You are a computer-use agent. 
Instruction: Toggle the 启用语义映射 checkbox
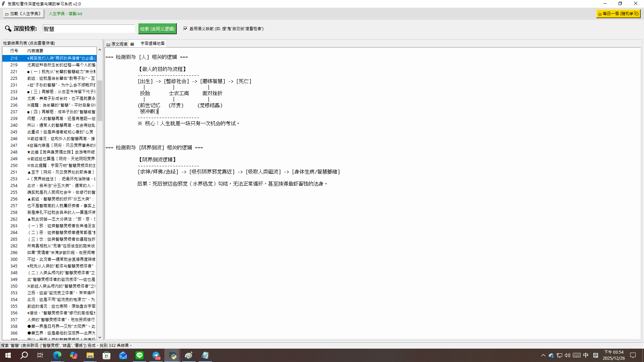pyautogui.click(x=185, y=28)
